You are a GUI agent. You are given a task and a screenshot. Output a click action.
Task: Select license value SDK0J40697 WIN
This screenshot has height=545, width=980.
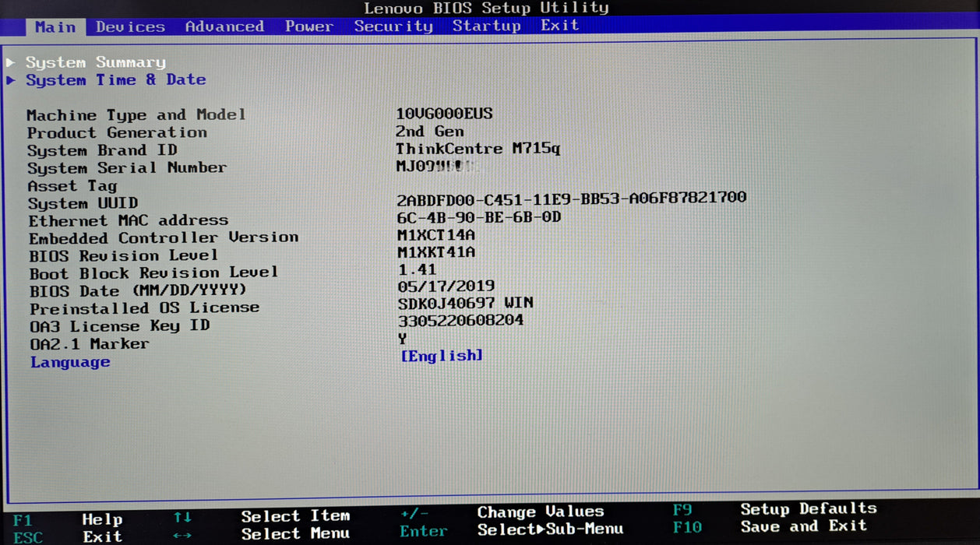[x=465, y=304]
